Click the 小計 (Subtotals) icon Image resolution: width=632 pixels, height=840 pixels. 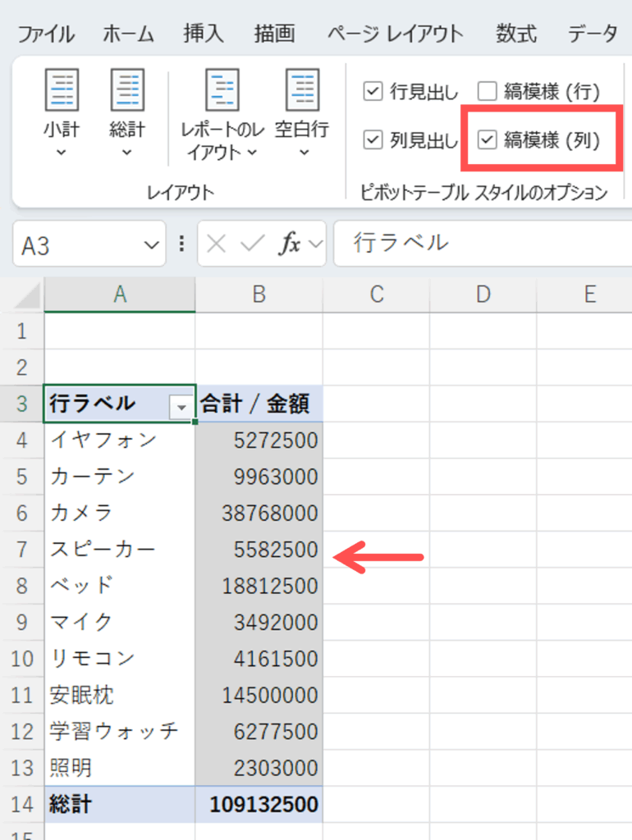(x=62, y=90)
